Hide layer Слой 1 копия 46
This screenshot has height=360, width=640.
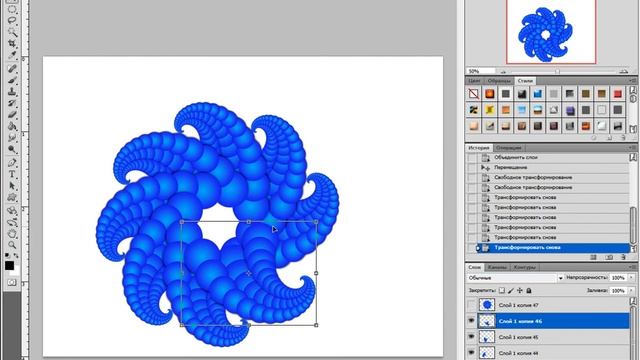coord(471,321)
